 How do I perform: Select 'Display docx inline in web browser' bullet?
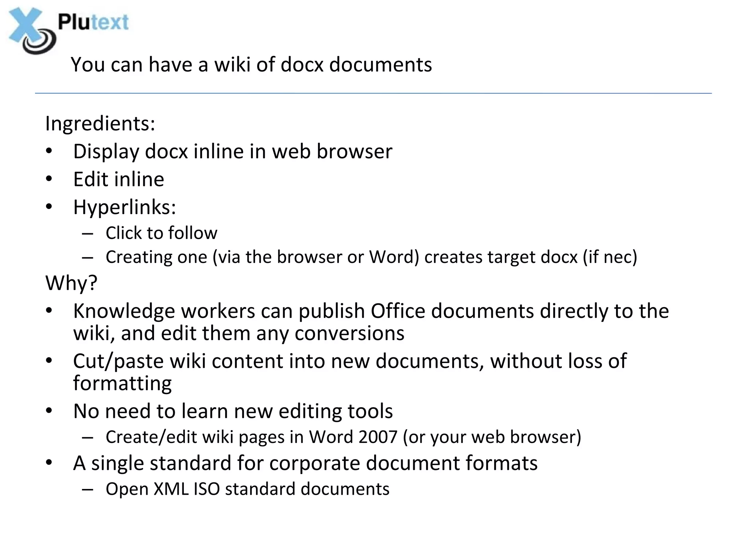tap(233, 152)
